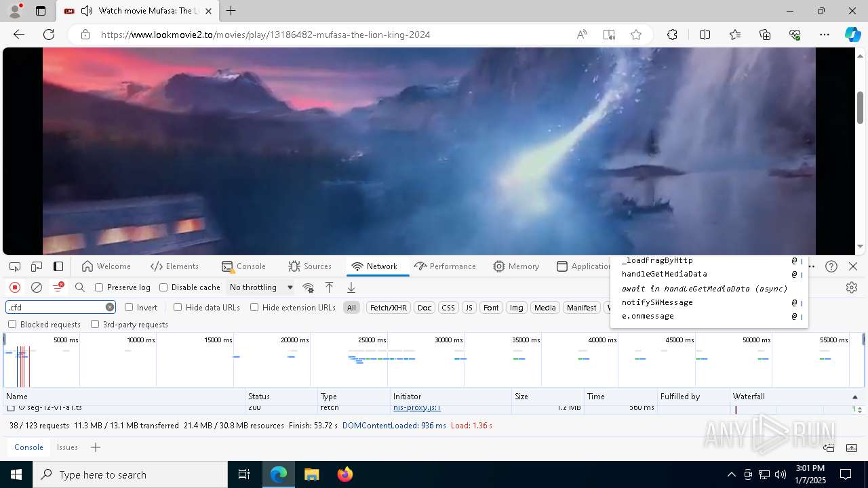Open the No throttling dropdown
Viewport: 868px width, 488px height.
261,287
